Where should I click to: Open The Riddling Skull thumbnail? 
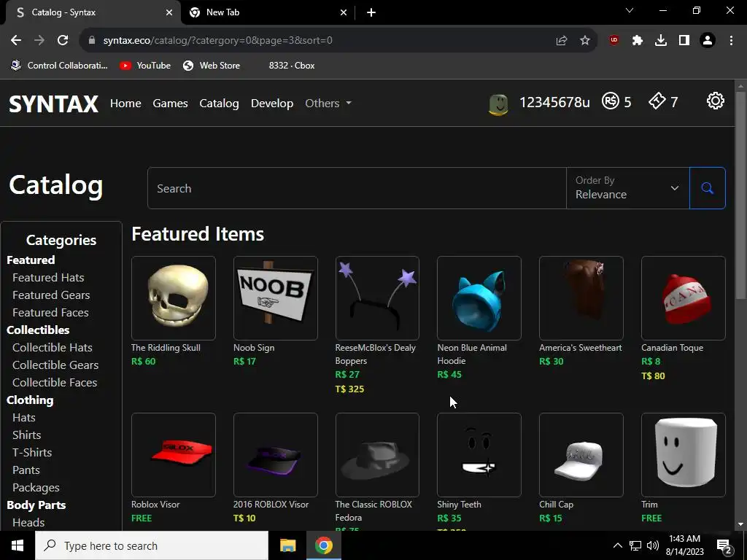coord(174,298)
